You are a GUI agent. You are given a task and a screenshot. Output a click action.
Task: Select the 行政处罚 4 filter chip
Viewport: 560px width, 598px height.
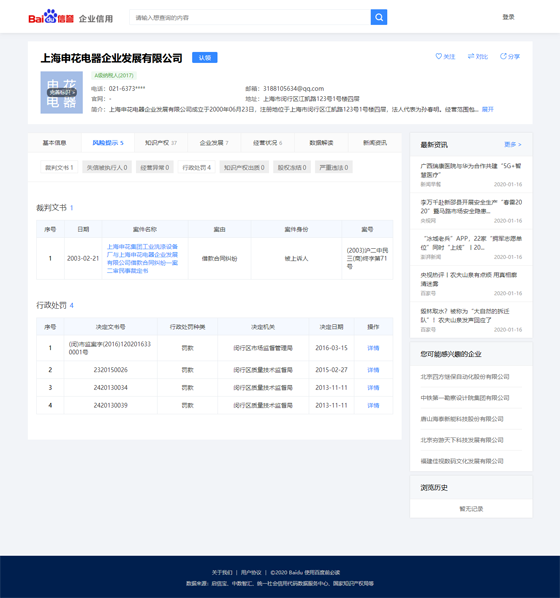196,167
